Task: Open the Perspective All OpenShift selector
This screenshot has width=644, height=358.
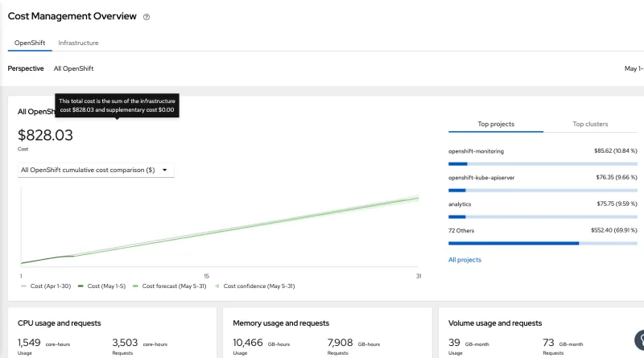Action: (73, 68)
